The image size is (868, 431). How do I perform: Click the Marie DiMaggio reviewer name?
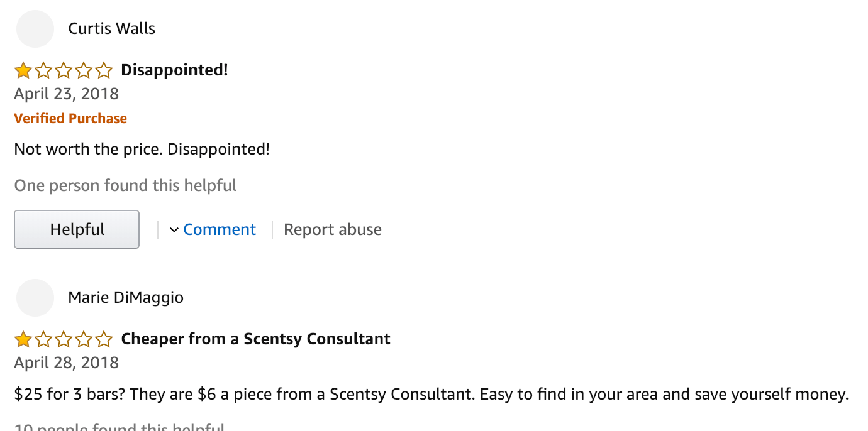point(126,297)
